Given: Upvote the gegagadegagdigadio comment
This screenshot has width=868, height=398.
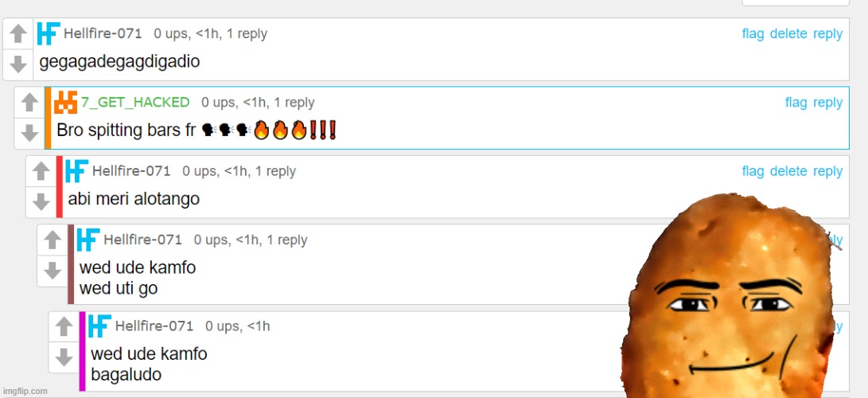Looking at the screenshot, I should click(19, 34).
